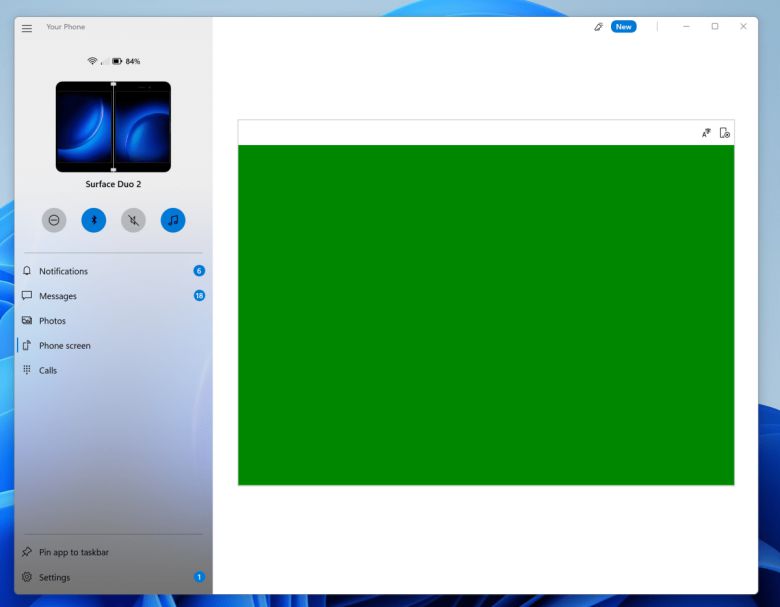This screenshot has height=607, width=780.
Task: Click the phone screen settings icon
Action: click(724, 133)
